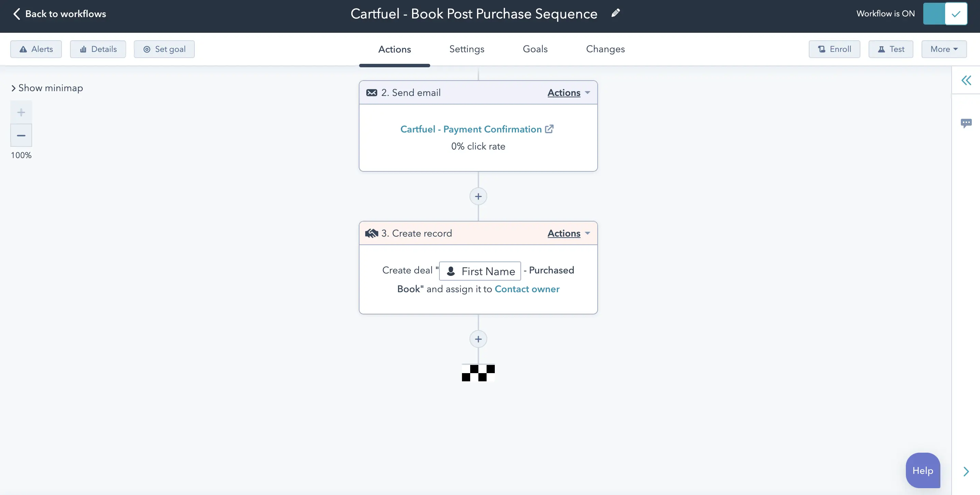
Task: Click the collapse sidebar arrow icon
Action: click(x=967, y=80)
